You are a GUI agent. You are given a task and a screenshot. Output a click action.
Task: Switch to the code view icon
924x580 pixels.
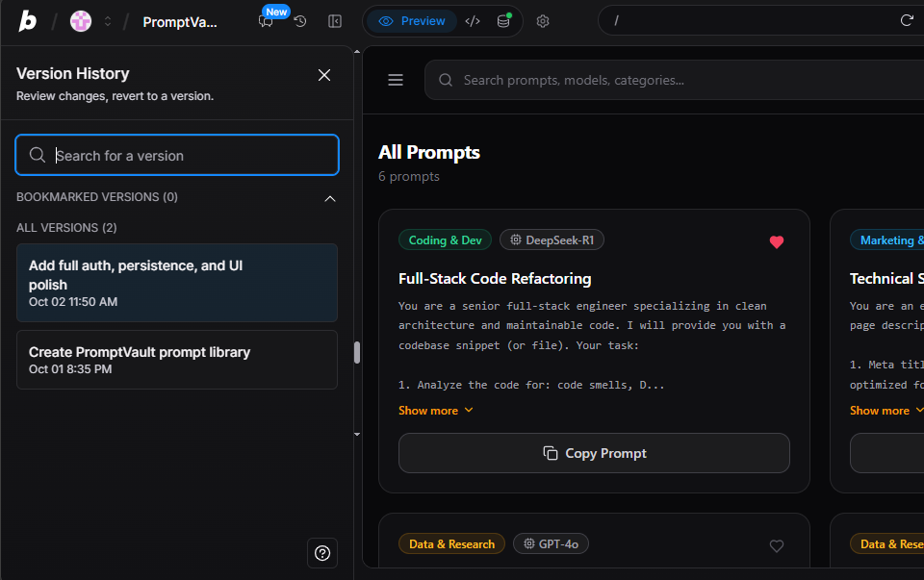point(473,21)
